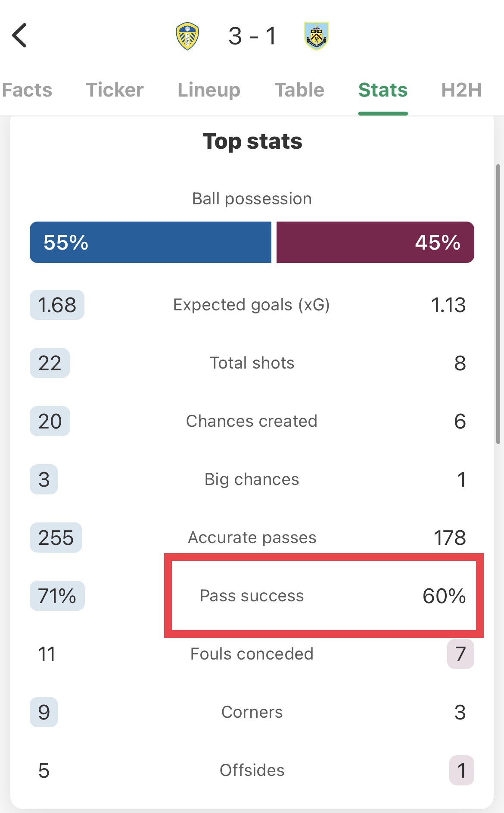Select the Total shots stat row

[252, 363]
